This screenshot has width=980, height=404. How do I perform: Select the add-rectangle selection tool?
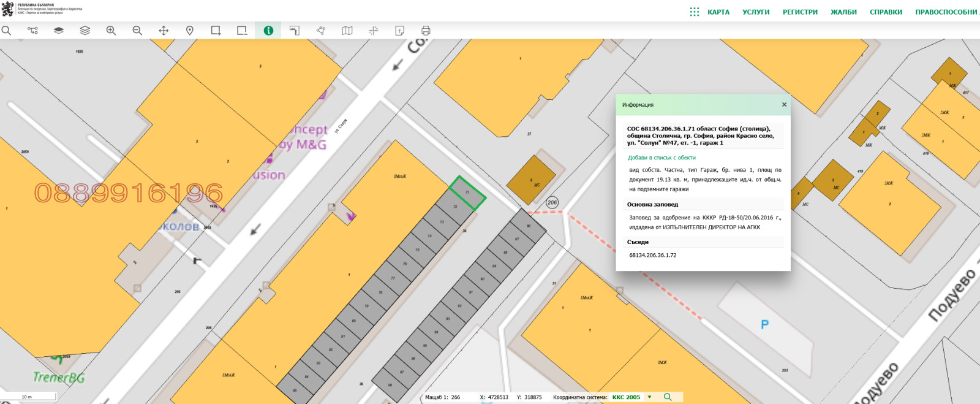click(x=216, y=31)
